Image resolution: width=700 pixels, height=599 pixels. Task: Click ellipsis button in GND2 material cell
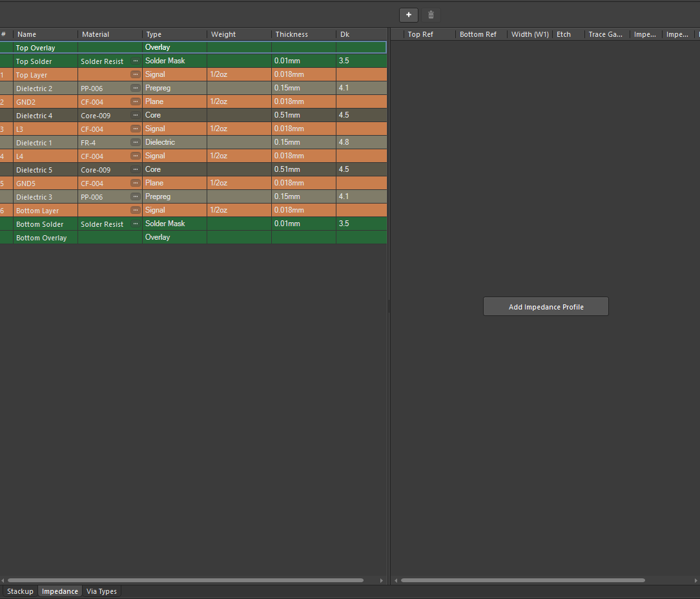click(x=136, y=101)
